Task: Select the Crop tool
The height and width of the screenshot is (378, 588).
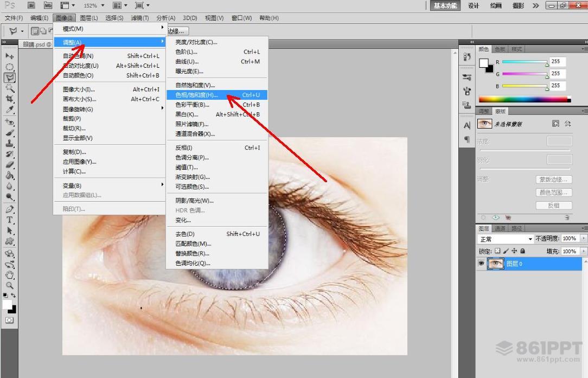Action: coord(10,99)
